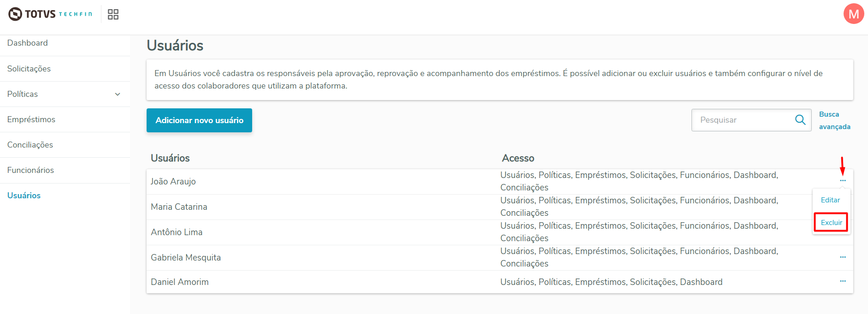This screenshot has height=314, width=868.
Task: Click the Usuários description paragraph
Action: coord(489,79)
